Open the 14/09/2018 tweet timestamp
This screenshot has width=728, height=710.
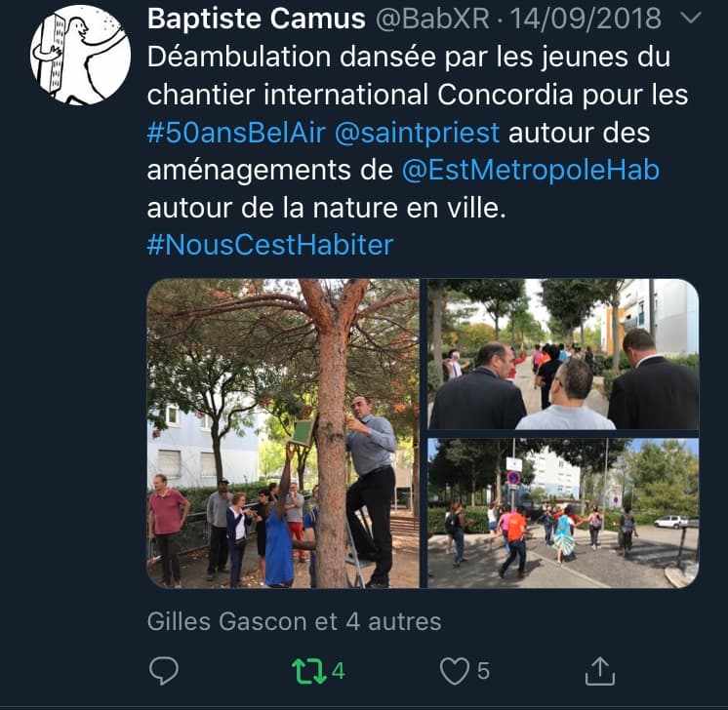pos(586,20)
